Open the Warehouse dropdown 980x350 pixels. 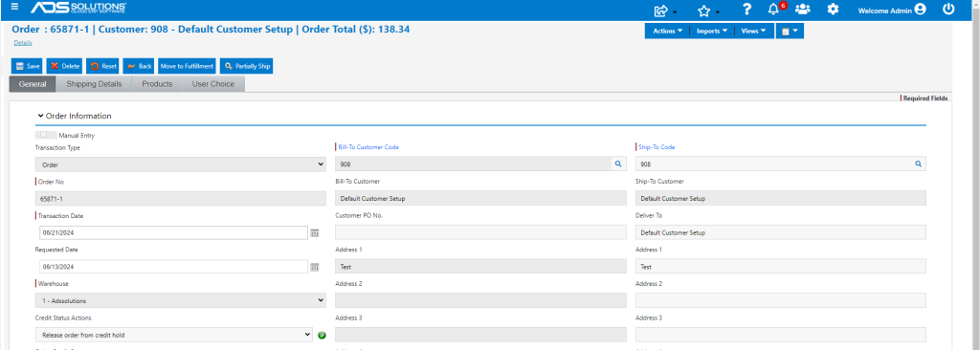pyautogui.click(x=181, y=300)
